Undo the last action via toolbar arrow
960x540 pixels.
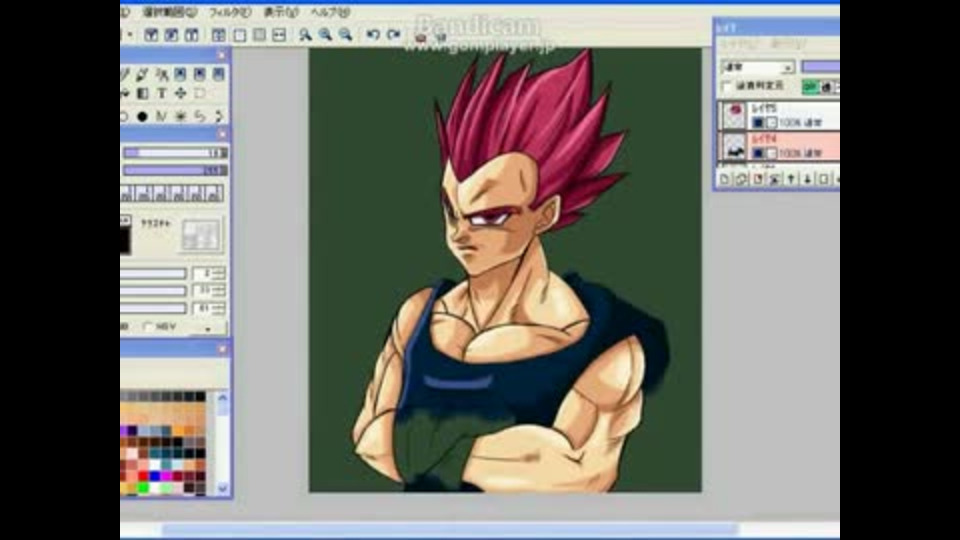click(x=373, y=35)
